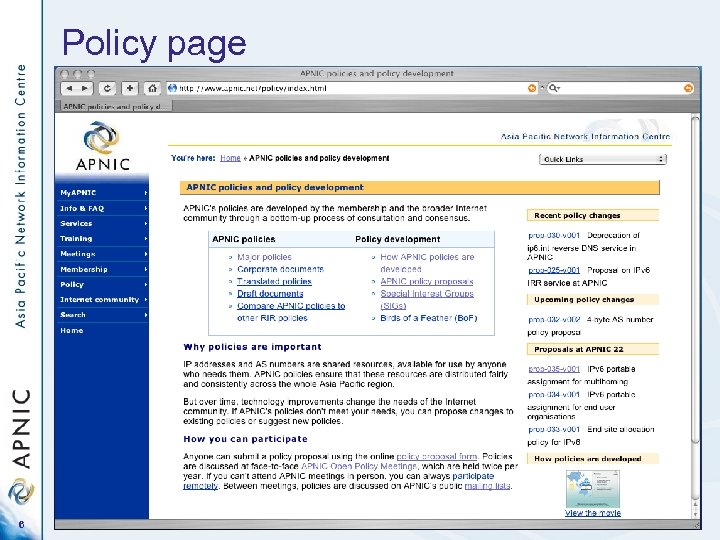Open the Translated policies link
The image size is (720, 540).
pos(274,281)
